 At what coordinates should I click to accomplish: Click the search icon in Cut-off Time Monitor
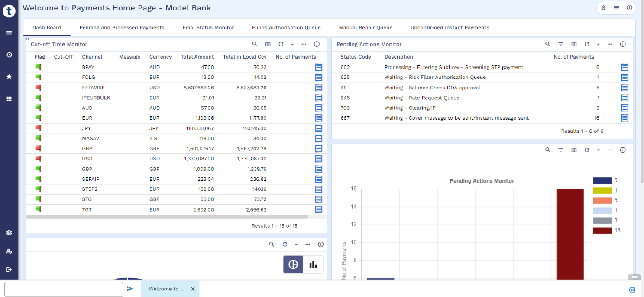click(255, 44)
